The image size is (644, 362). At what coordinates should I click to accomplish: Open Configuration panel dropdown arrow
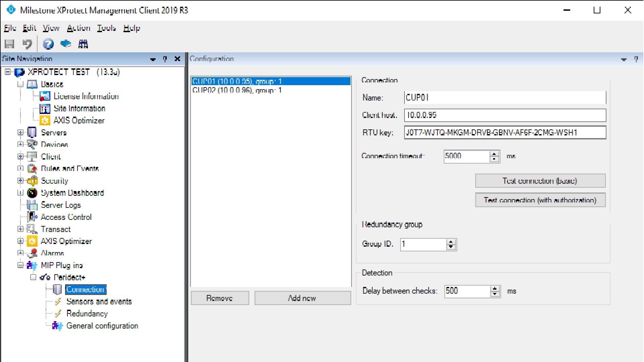pos(624,59)
